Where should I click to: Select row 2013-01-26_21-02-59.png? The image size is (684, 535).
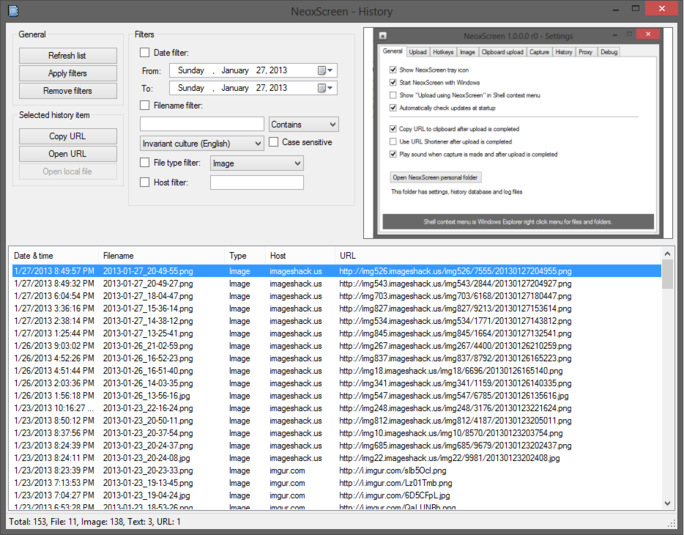336,346
